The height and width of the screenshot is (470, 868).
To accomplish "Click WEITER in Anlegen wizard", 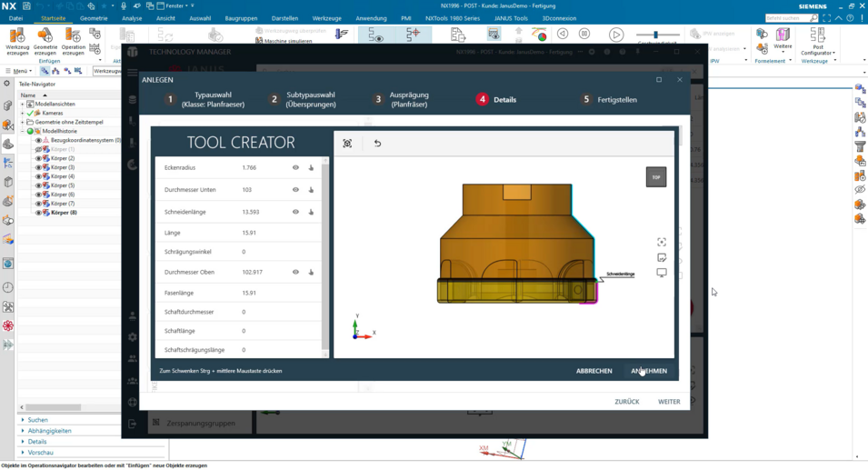I will tap(669, 402).
